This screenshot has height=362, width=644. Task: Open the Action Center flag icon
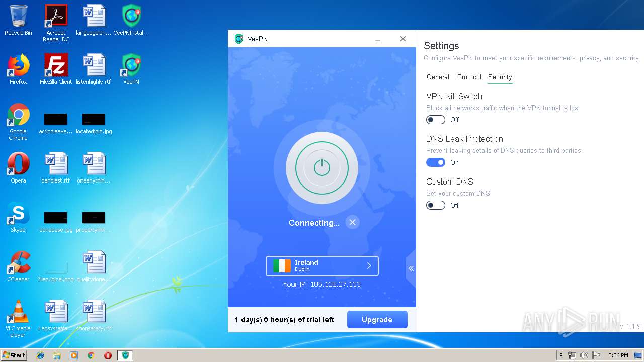pyautogui.click(x=595, y=355)
